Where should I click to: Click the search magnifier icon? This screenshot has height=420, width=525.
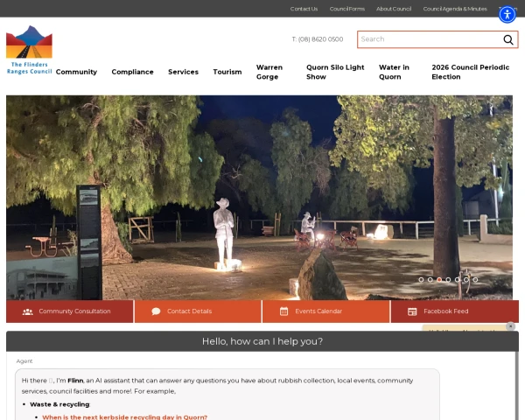[x=508, y=39]
